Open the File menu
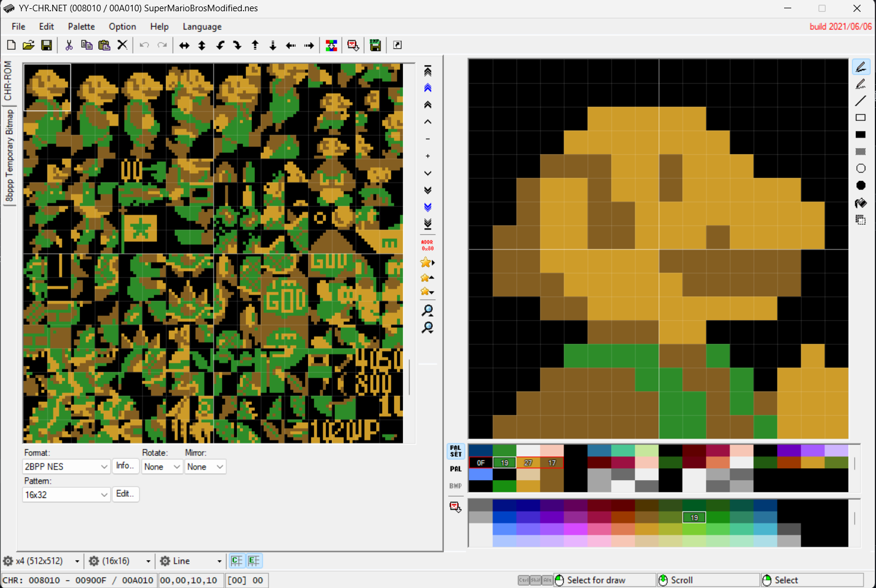 coord(18,27)
